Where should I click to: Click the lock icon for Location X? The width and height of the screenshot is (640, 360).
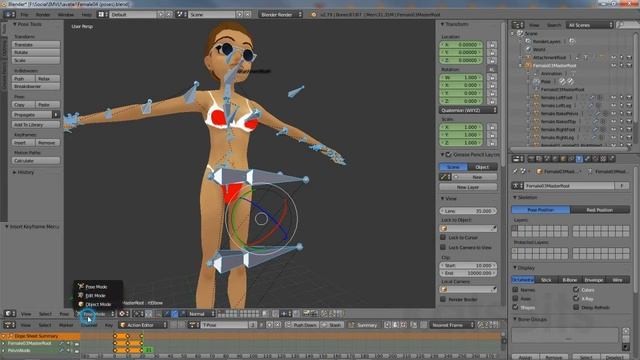492,44
